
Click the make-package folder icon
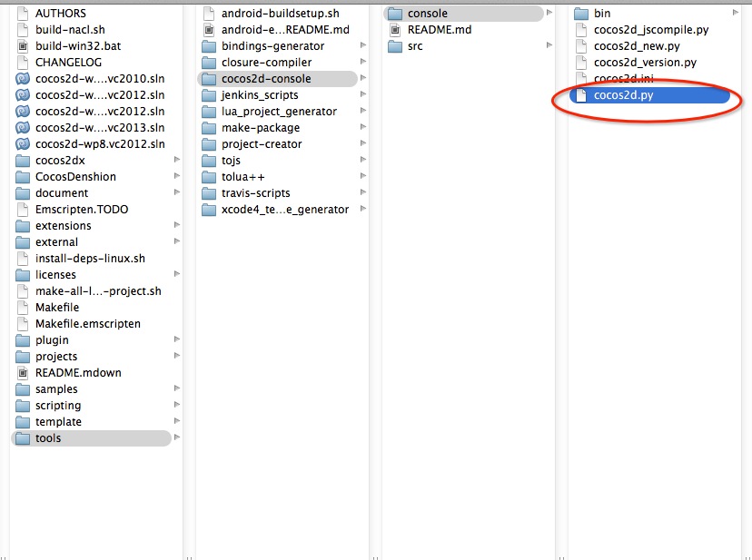pyautogui.click(x=209, y=128)
